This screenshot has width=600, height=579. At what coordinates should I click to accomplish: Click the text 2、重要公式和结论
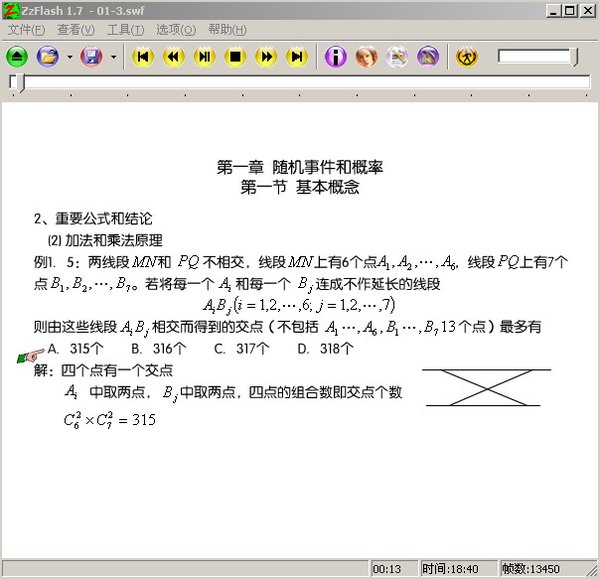point(93,219)
